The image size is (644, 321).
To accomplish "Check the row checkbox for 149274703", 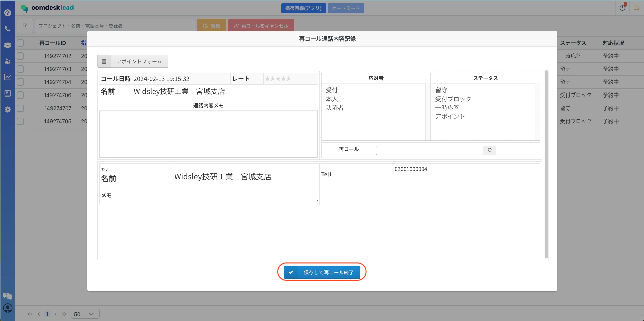I will [20, 69].
